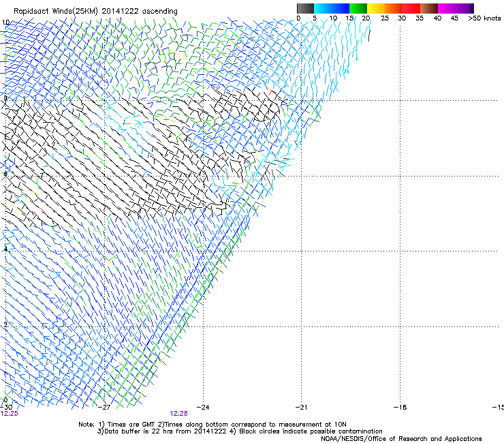Click the longitude label '-24'

(203, 408)
